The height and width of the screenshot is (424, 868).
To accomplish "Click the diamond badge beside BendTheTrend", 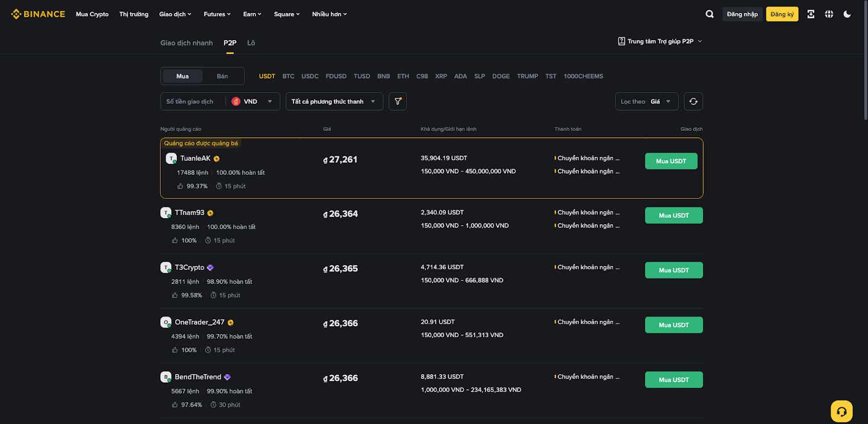I will tap(227, 377).
